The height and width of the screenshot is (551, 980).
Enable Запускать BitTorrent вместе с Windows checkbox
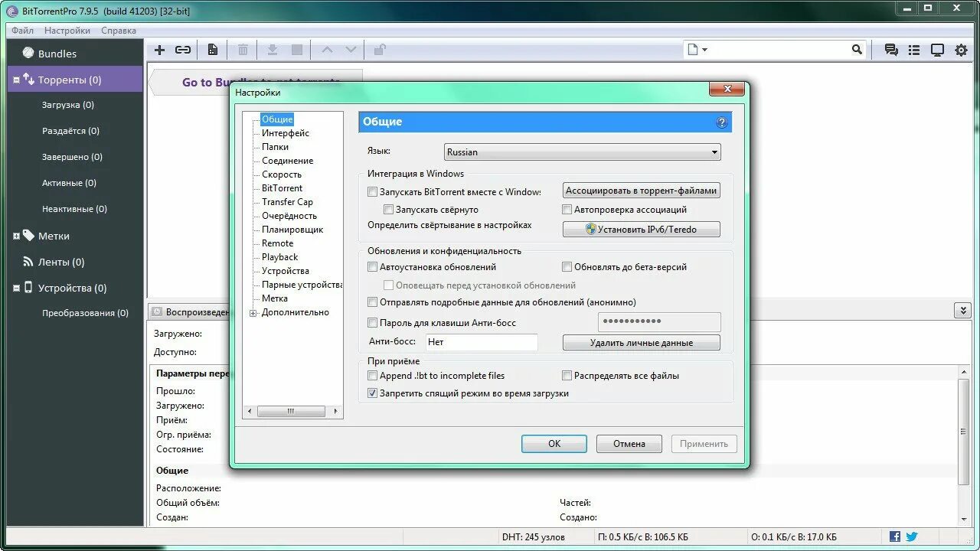tap(373, 192)
